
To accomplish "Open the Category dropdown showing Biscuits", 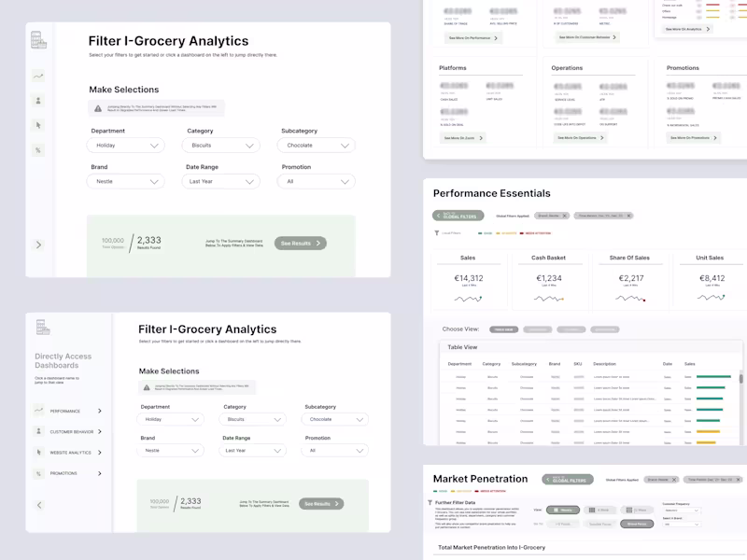I will [220, 146].
